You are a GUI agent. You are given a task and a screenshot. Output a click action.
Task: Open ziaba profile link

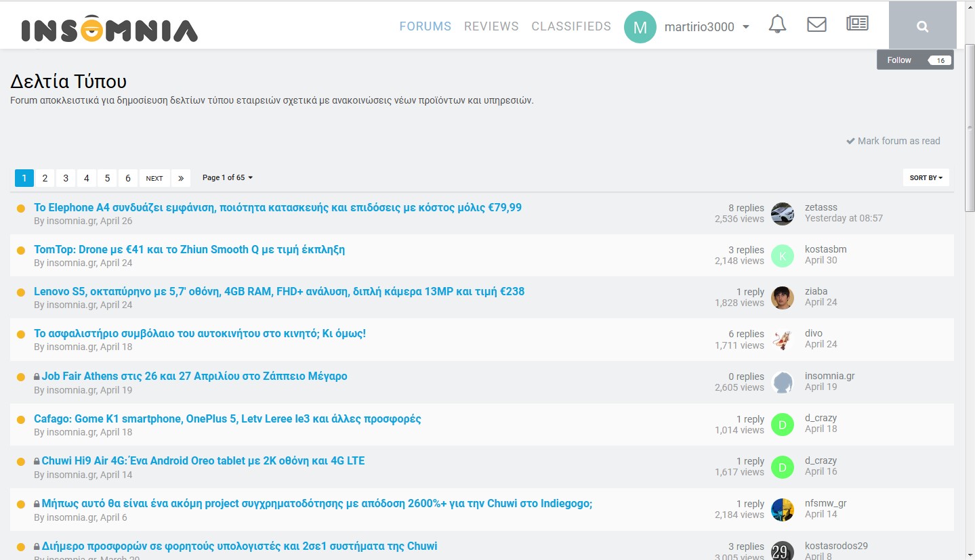(816, 291)
